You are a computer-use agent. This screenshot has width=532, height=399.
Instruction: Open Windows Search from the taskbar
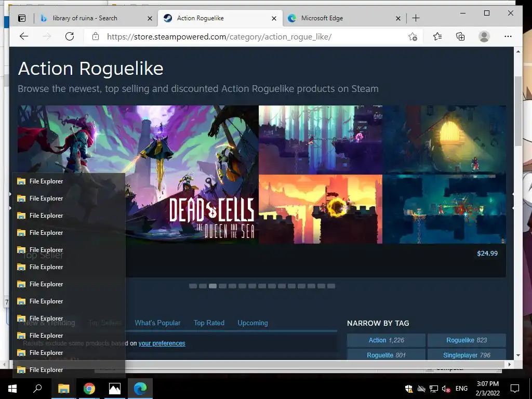point(37,389)
